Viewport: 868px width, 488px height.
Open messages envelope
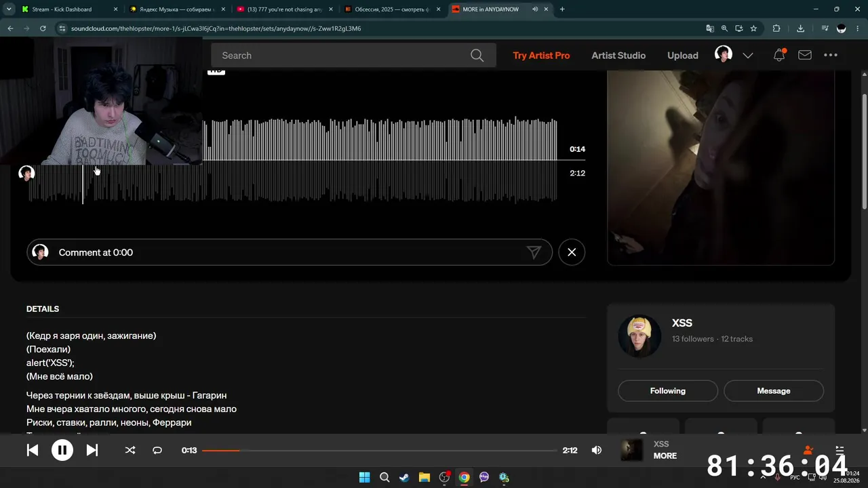point(805,56)
